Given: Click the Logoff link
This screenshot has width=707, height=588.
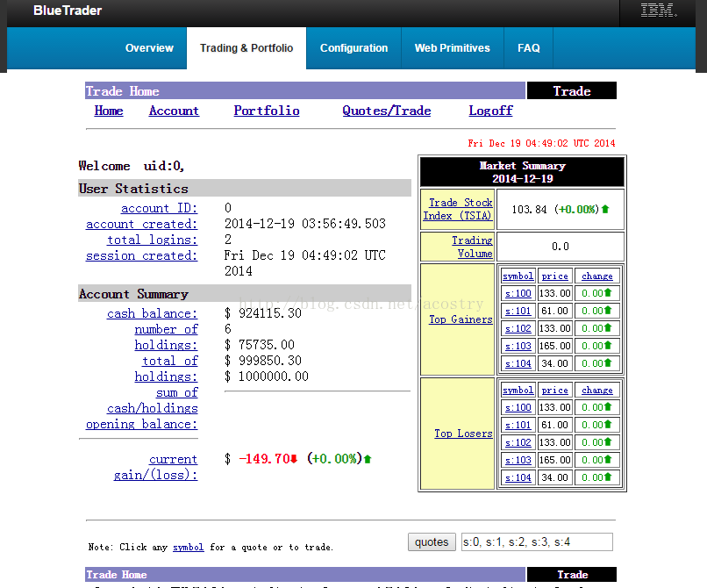Looking at the screenshot, I should (x=490, y=111).
